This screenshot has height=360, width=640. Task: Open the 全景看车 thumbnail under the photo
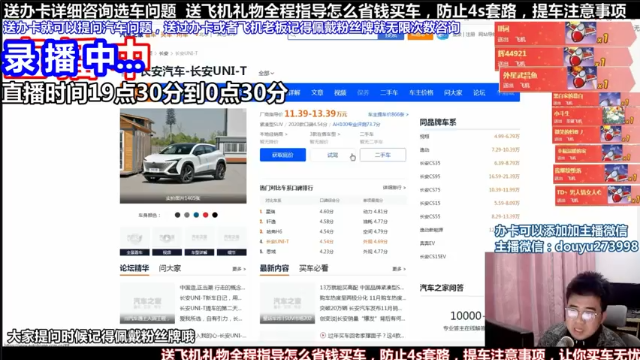click(134, 241)
